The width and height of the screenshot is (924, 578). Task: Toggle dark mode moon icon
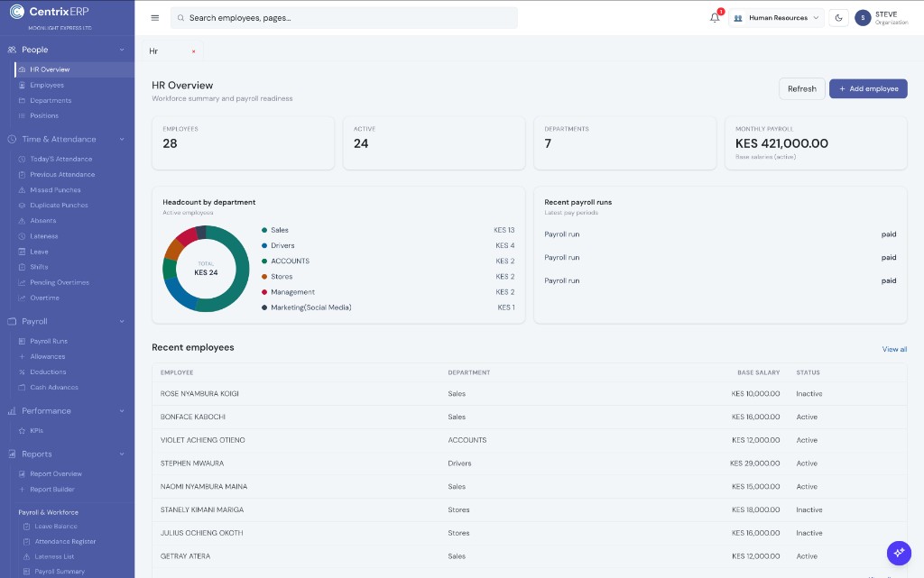point(838,18)
